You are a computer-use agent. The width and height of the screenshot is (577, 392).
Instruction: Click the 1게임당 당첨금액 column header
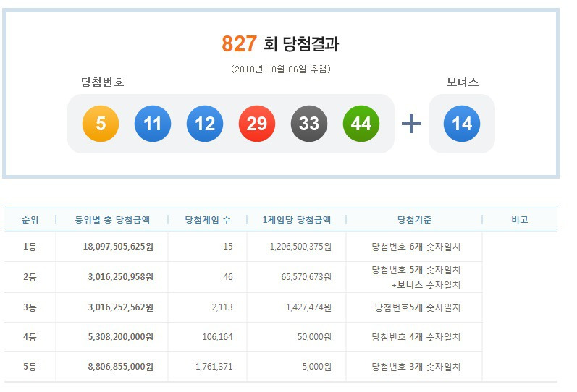coord(297,220)
